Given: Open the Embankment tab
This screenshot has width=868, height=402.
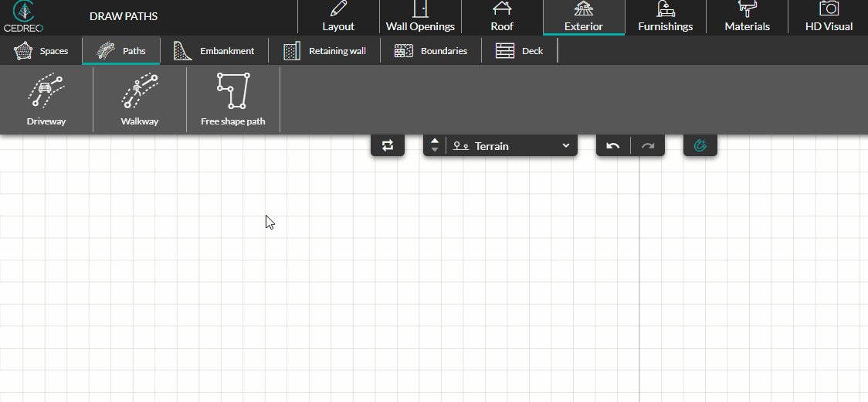Looking at the screenshot, I should (214, 51).
